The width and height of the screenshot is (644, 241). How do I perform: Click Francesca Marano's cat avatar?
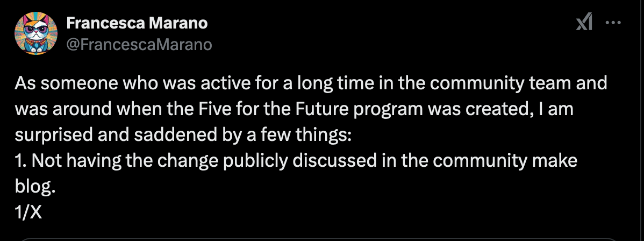pyautogui.click(x=37, y=33)
